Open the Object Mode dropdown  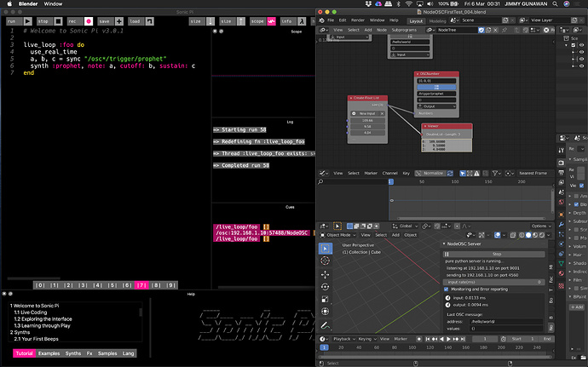click(x=337, y=235)
